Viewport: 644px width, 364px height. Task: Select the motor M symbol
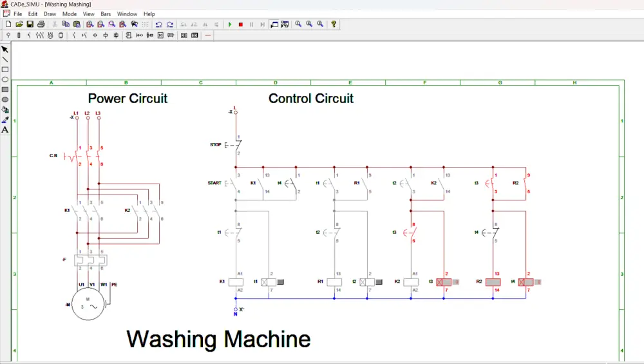[88, 305]
